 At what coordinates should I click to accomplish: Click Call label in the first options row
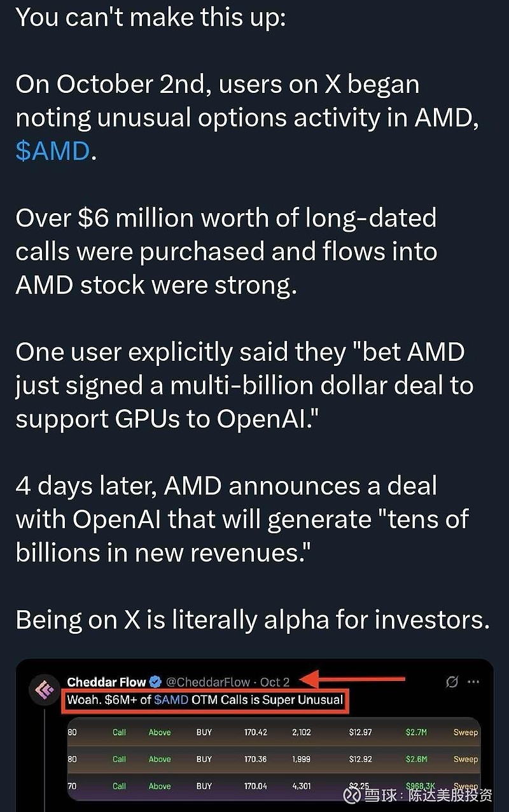[x=120, y=732]
